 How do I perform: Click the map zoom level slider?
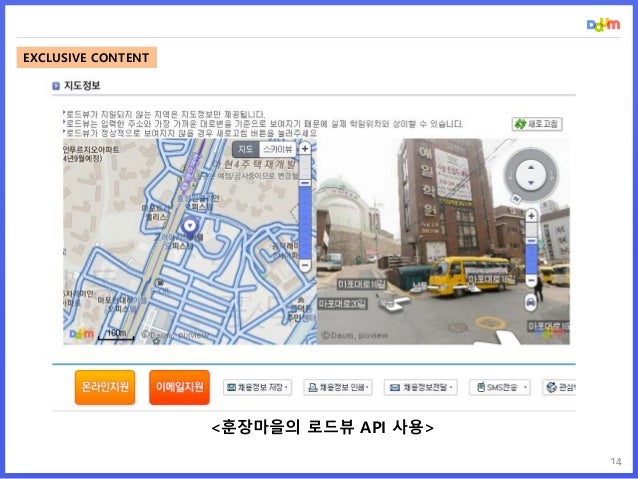[x=305, y=208]
